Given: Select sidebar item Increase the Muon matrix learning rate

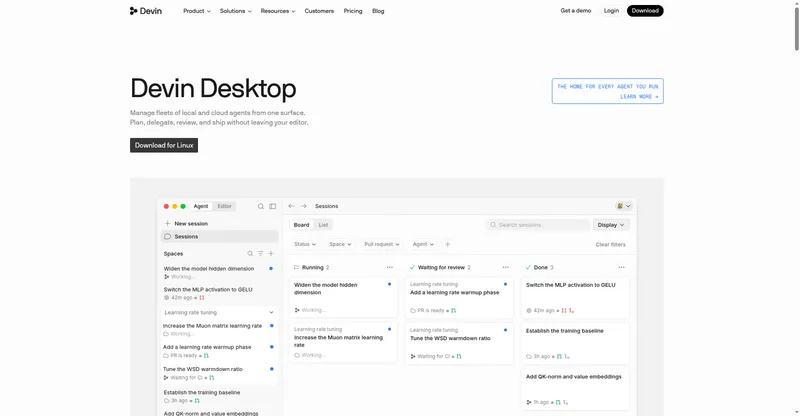Looking at the screenshot, I should click(218, 330).
